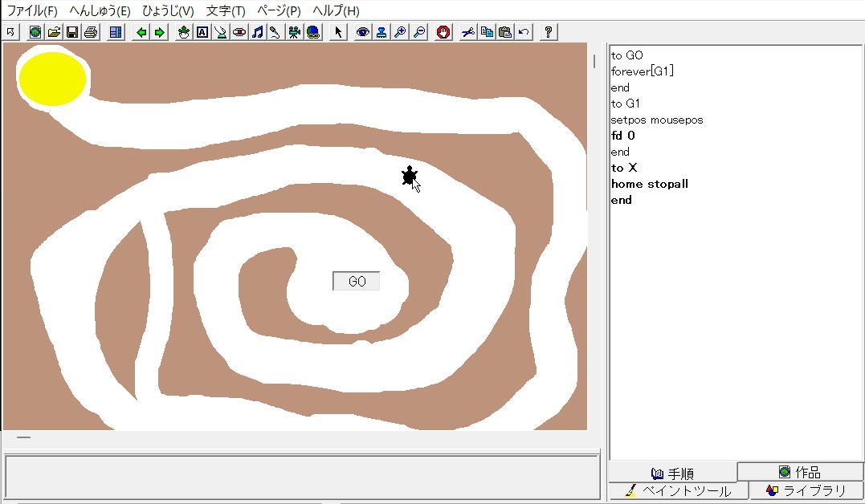Go to next page with right green arrow
The height and width of the screenshot is (504, 865).
[160, 33]
